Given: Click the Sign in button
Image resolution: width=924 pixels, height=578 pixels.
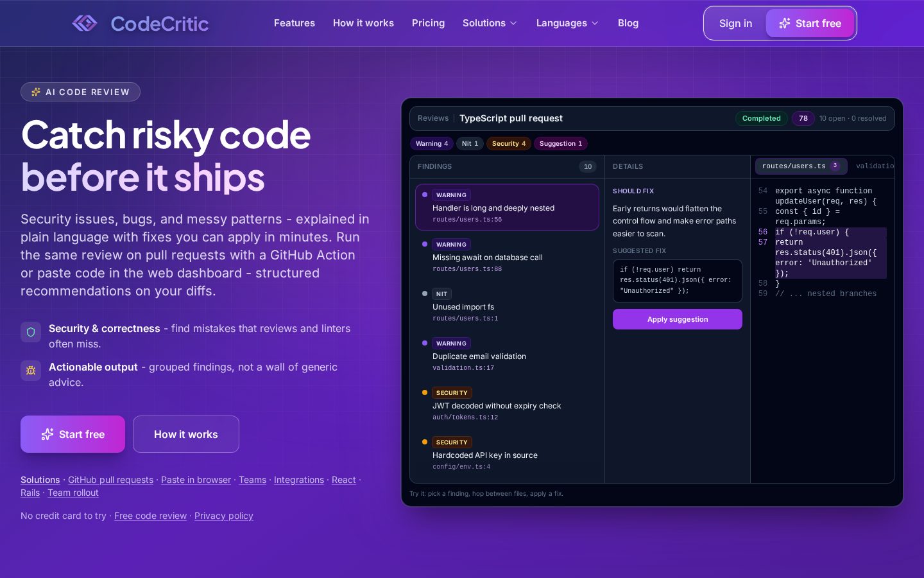Looking at the screenshot, I should point(735,23).
